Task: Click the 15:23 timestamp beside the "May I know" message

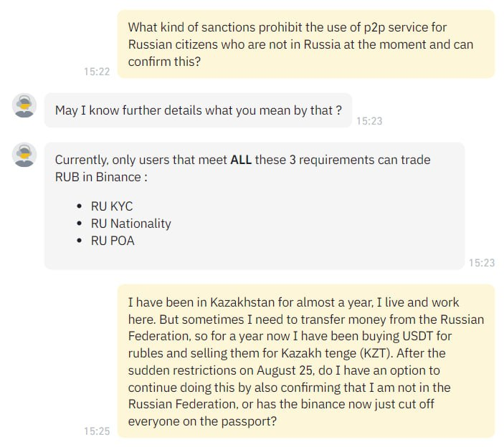Action: [369, 121]
